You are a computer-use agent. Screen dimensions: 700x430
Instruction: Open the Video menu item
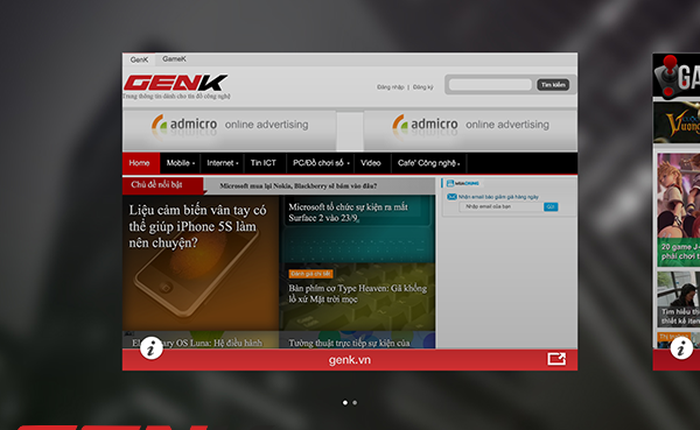(371, 163)
